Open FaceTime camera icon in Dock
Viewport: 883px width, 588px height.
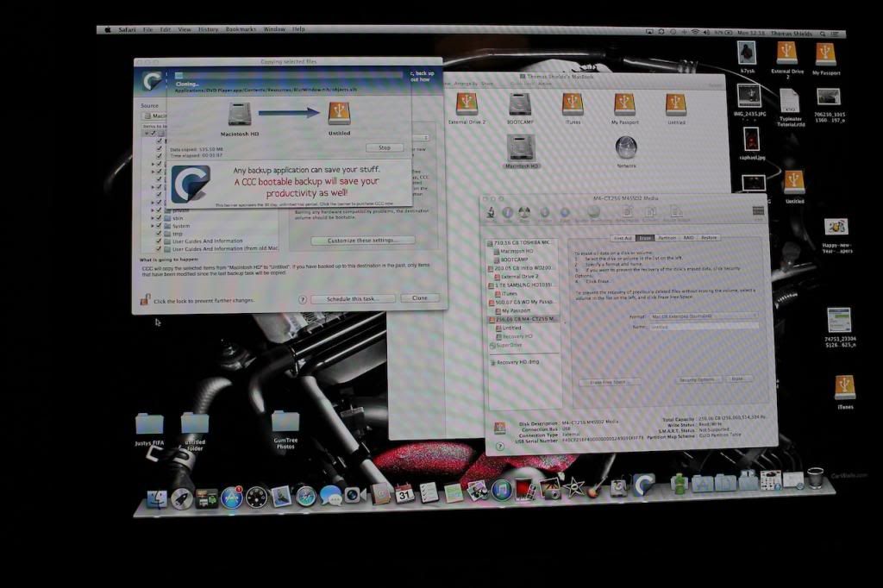(354, 495)
